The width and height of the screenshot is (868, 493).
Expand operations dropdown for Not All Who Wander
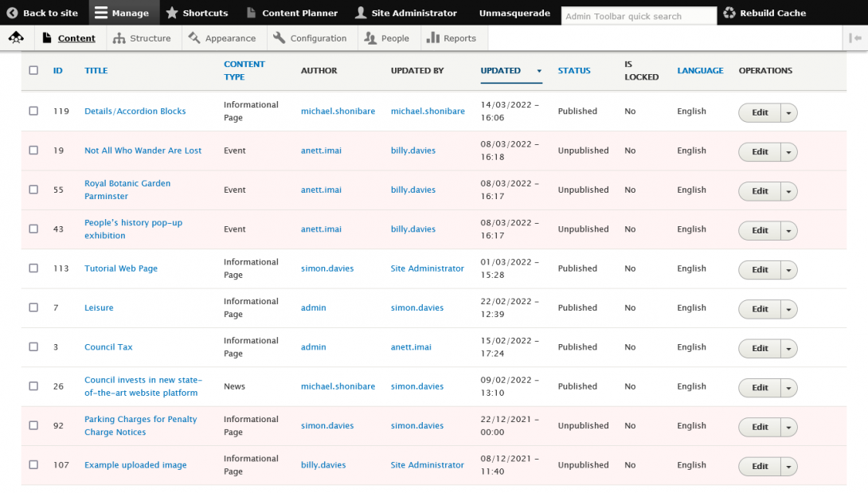[789, 152]
